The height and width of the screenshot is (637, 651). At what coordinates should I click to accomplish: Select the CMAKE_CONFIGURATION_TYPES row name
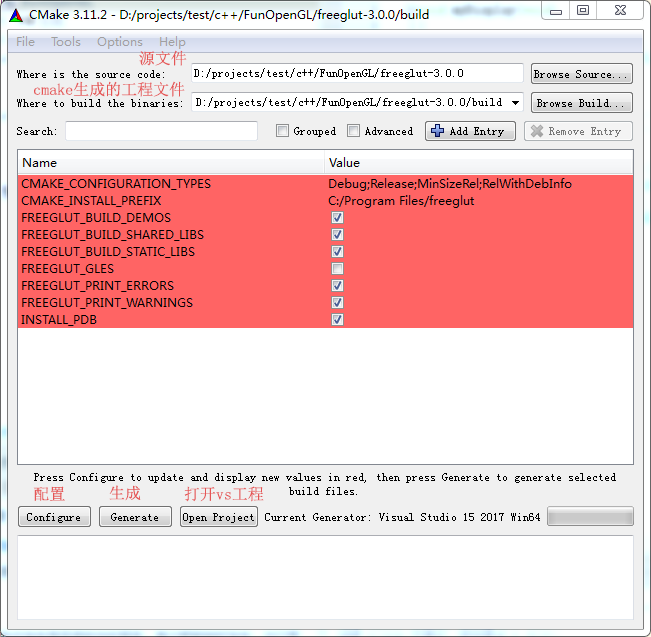(116, 184)
